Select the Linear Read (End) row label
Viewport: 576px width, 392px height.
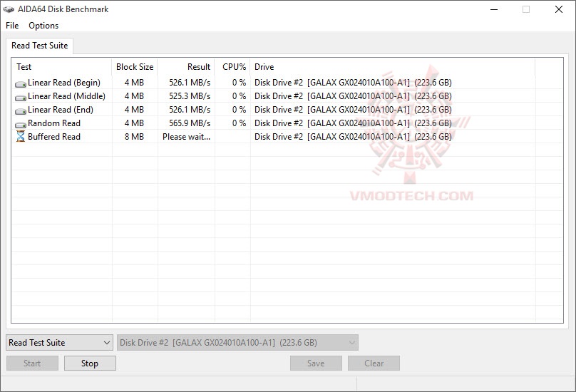pos(61,110)
